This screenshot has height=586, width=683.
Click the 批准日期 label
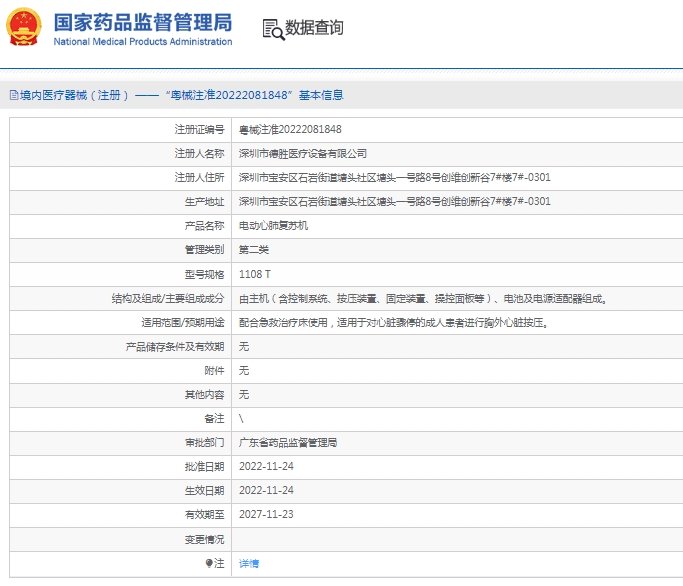coord(204,467)
